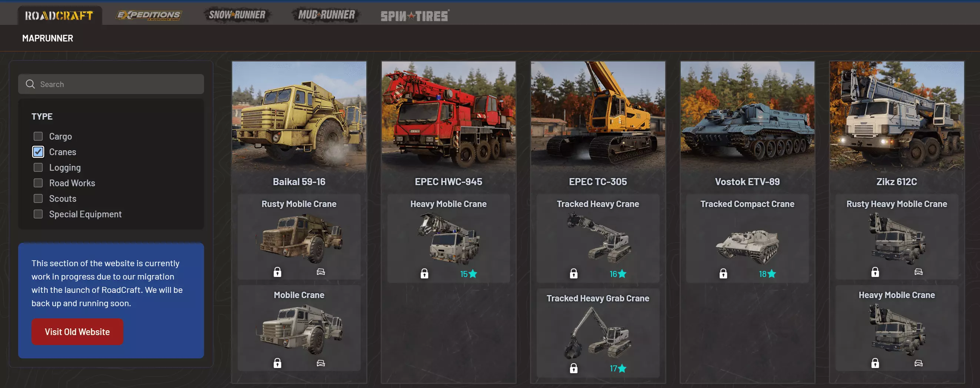Open the Baikal 59-16 vehicle photo
This screenshot has height=388, width=980.
click(x=299, y=116)
